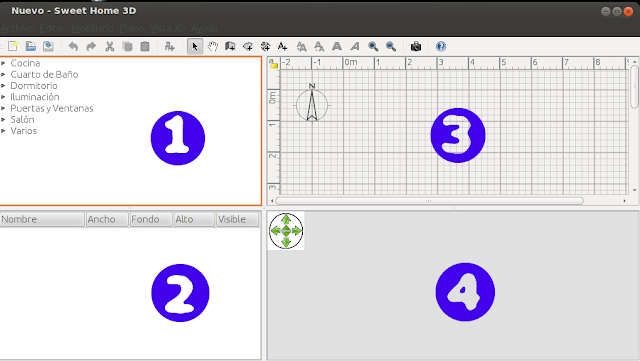Open the Mobiliario menu
Screen dimensions: 640x361
point(92,28)
